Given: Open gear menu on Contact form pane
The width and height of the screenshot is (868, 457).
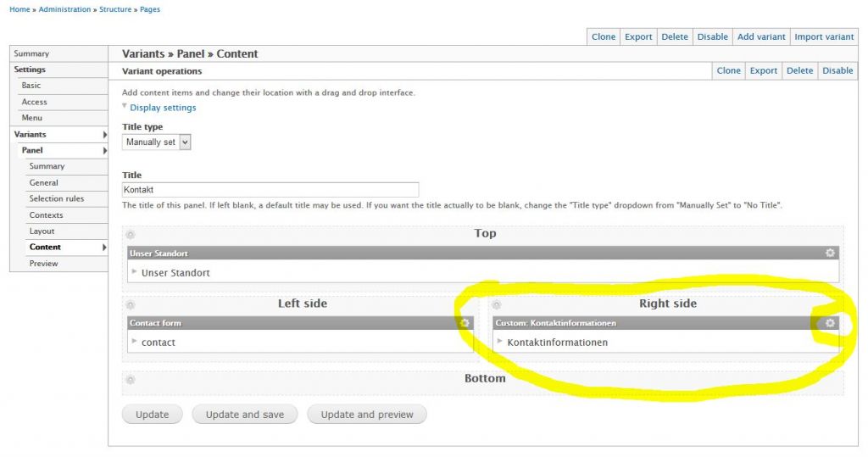Looking at the screenshot, I should coord(465,323).
